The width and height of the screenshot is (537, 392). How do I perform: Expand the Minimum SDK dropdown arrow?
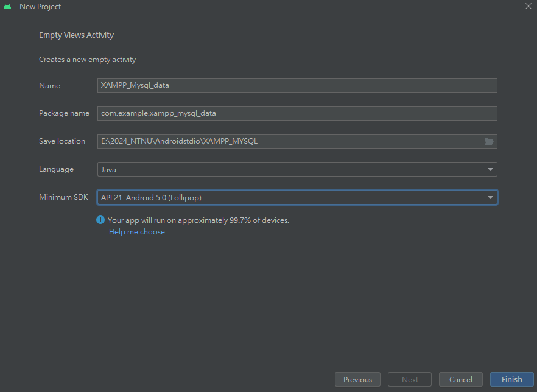(490, 197)
